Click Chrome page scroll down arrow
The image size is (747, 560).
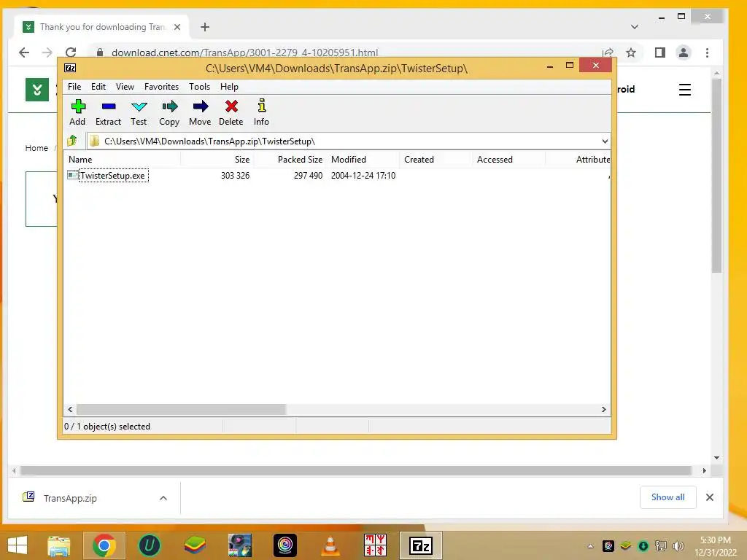click(716, 458)
